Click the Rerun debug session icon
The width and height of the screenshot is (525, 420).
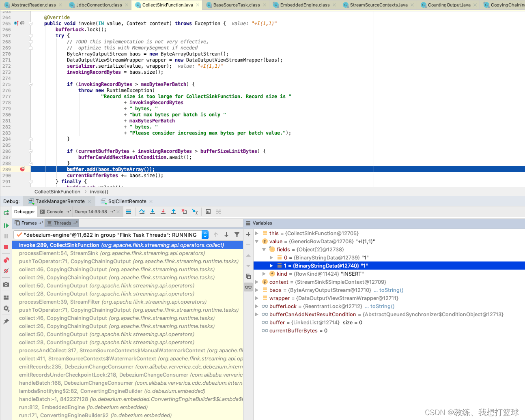[x=6, y=212]
